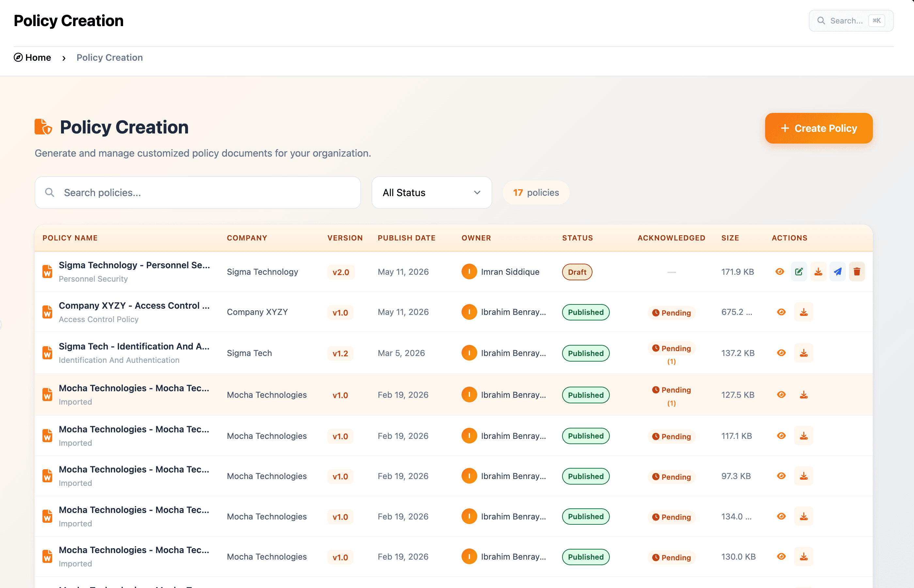Click the Policy Creation breadcrumb
The image size is (914, 588).
click(x=110, y=57)
